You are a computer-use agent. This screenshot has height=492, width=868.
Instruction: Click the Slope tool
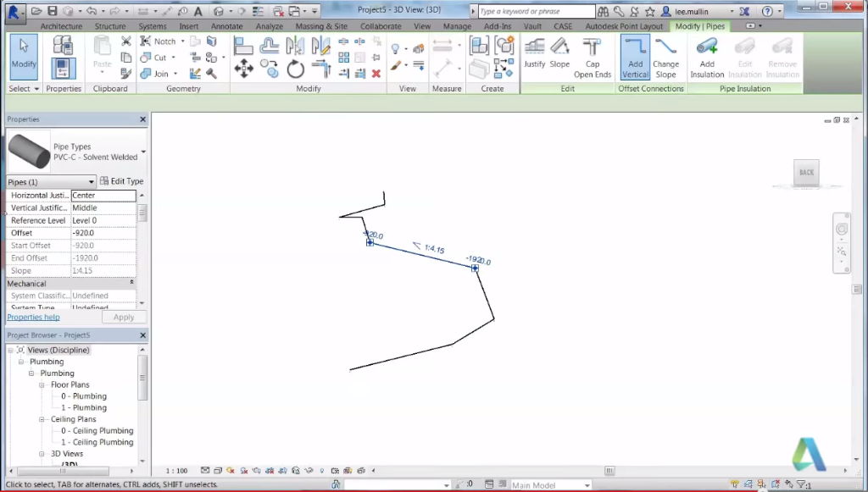pyautogui.click(x=559, y=53)
